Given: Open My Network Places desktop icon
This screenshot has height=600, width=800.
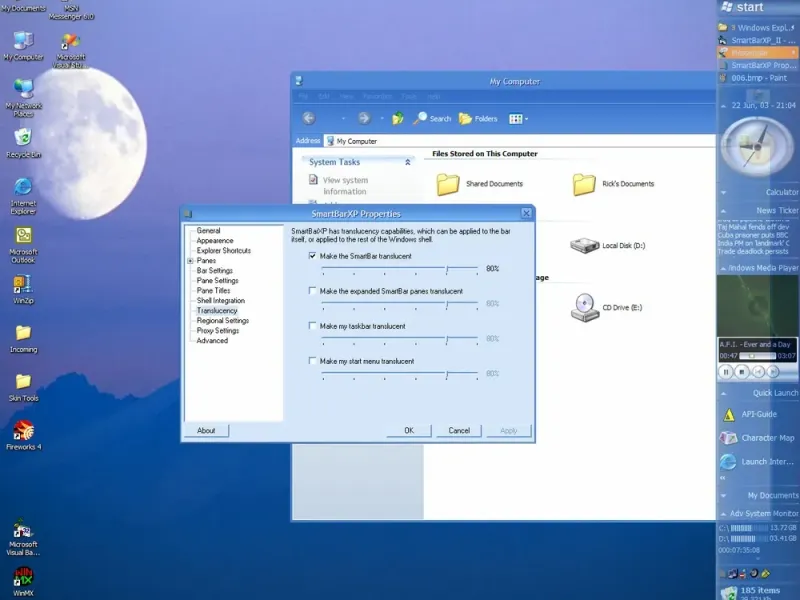Looking at the screenshot, I should point(23,98).
